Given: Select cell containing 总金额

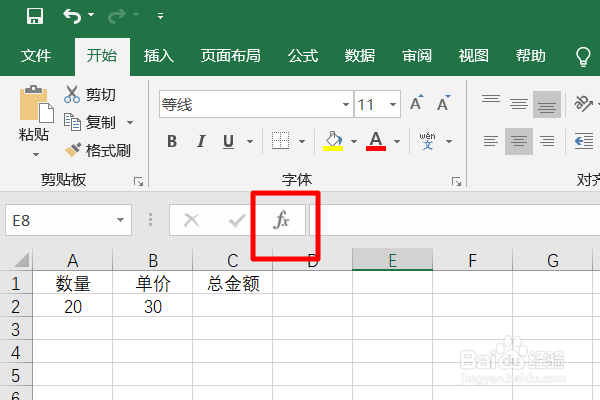Looking at the screenshot, I should coord(233,284).
